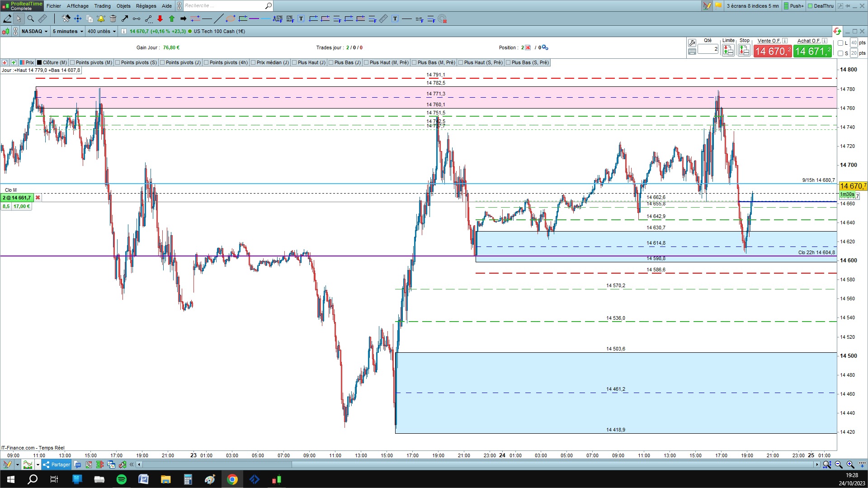Click the red Vente O.F. sell button
The image size is (868, 488).
(773, 51)
